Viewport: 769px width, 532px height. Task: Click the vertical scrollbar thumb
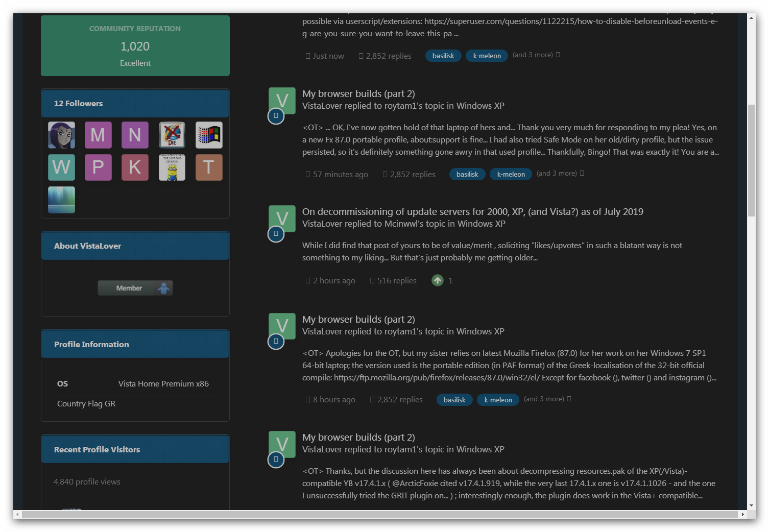coord(751,161)
